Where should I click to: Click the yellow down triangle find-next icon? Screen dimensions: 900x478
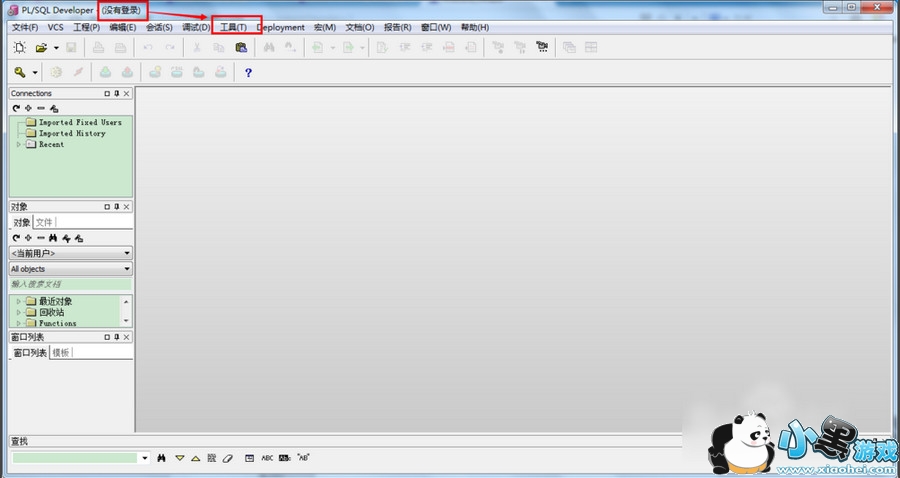coord(180,458)
